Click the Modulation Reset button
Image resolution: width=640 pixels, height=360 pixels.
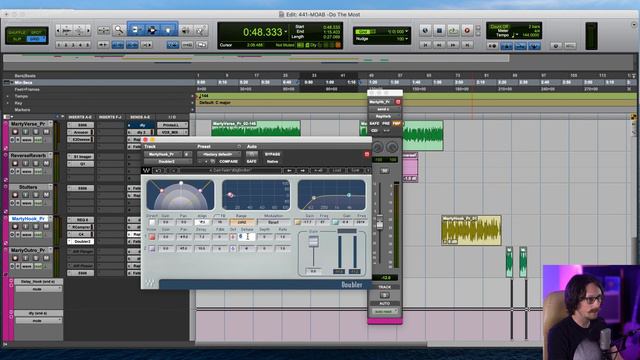click(273, 222)
